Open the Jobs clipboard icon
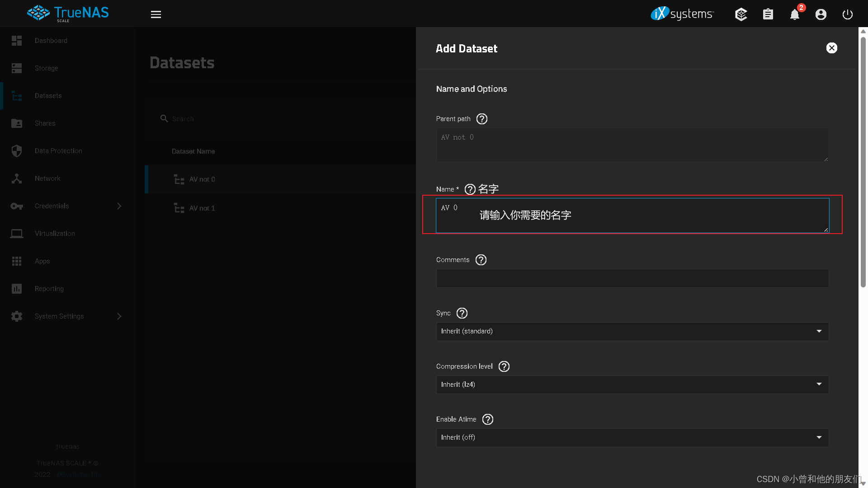Image resolution: width=868 pixels, height=488 pixels. tap(768, 14)
